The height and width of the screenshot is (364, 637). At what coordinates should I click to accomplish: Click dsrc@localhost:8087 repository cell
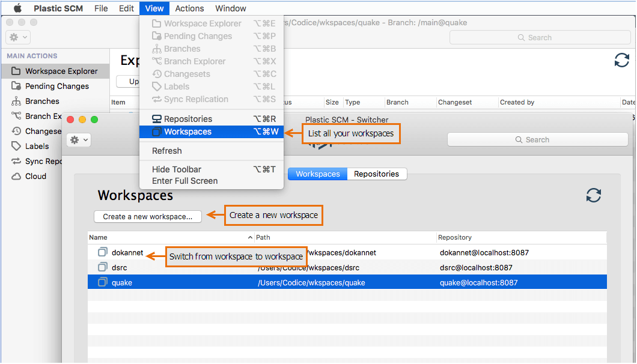click(476, 268)
